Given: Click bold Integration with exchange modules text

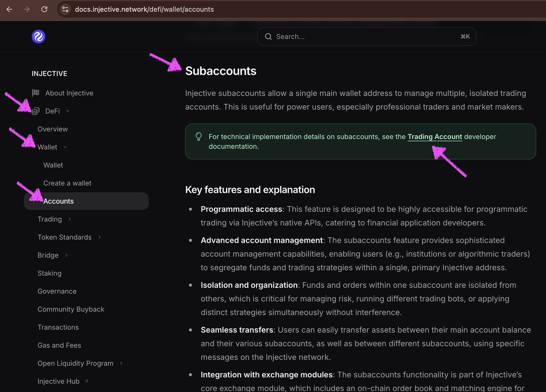Looking at the screenshot, I should tap(267, 375).
